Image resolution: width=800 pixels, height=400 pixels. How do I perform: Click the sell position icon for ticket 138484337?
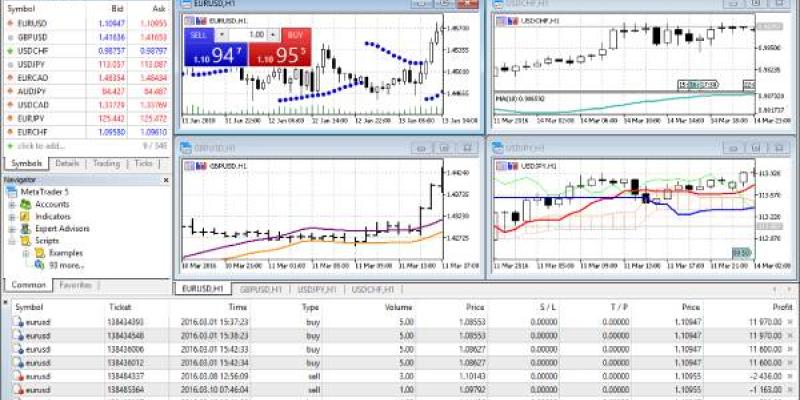18,376
